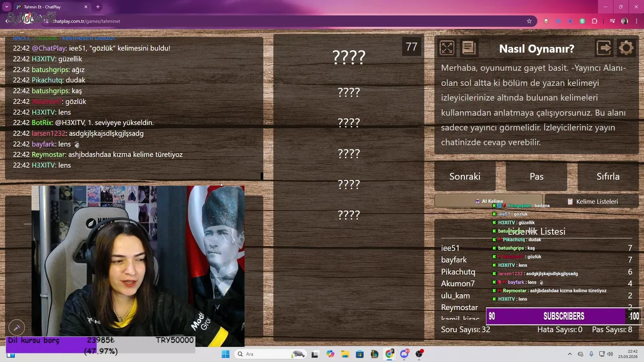Click larsen1232 username in chat
Viewport: 644px width, 362px height.
[x=49, y=133]
